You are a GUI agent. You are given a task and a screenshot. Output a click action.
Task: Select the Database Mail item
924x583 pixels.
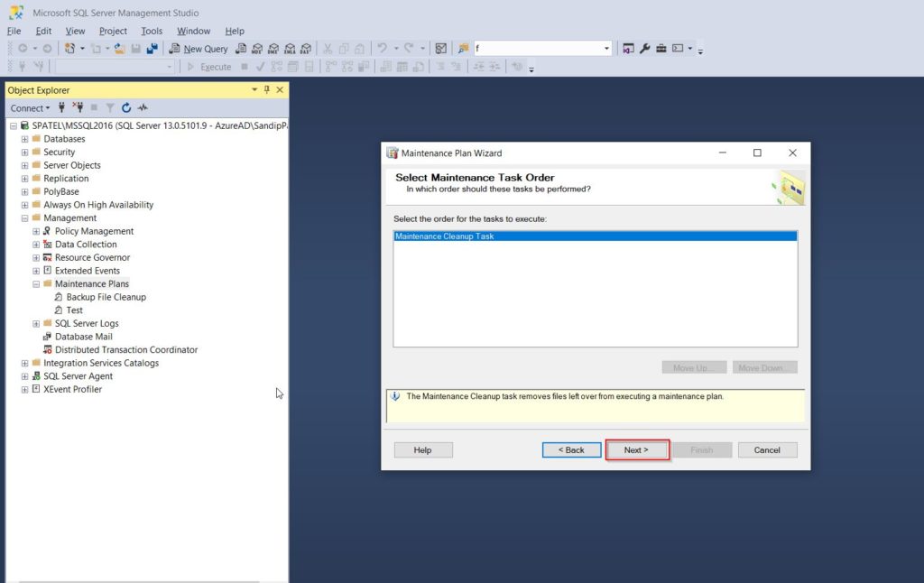[84, 337]
